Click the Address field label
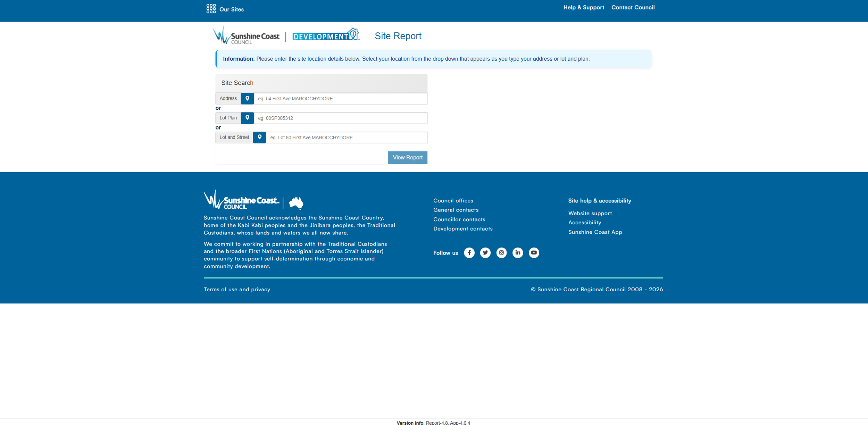The height and width of the screenshot is (425, 868). pyautogui.click(x=228, y=99)
